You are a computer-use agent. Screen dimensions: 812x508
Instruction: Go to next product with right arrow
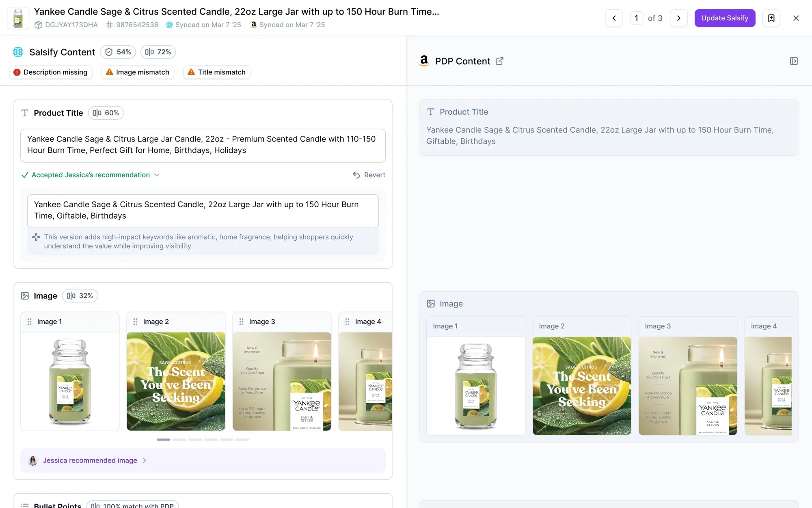678,18
